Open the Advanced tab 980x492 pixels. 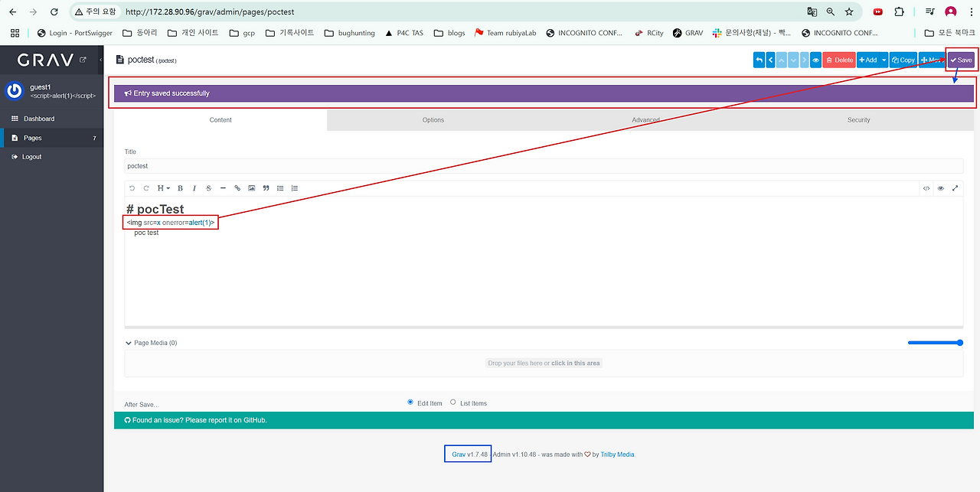[646, 120]
